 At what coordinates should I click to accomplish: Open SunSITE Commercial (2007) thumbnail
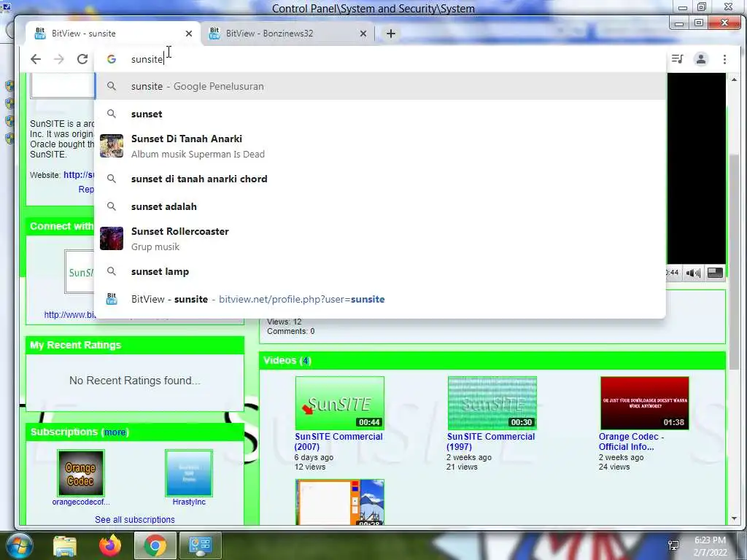[x=340, y=402]
